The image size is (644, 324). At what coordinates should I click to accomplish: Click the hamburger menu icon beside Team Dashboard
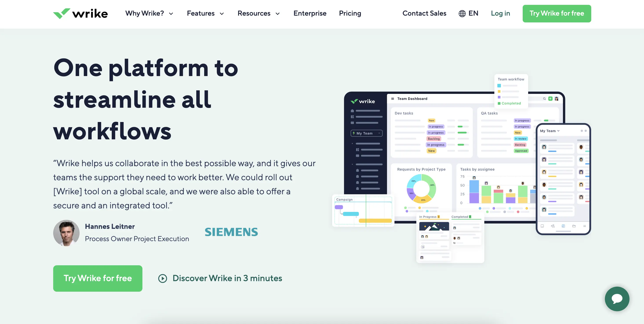point(393,99)
